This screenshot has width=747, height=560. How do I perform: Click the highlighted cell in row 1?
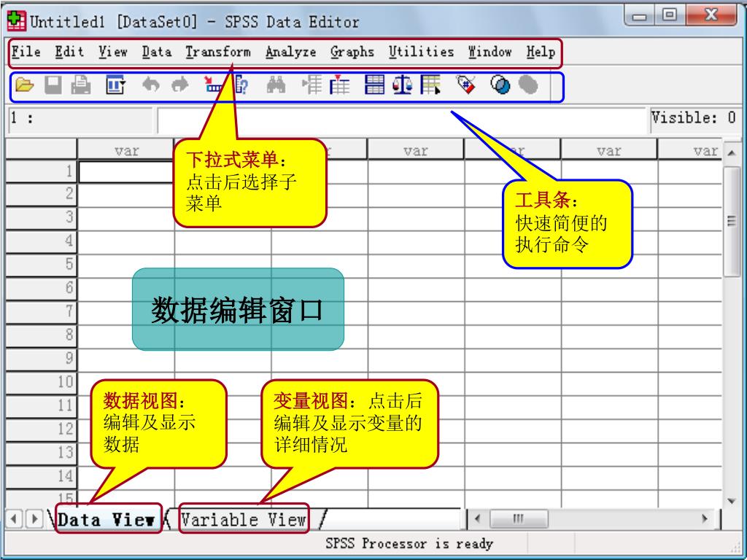(x=126, y=172)
